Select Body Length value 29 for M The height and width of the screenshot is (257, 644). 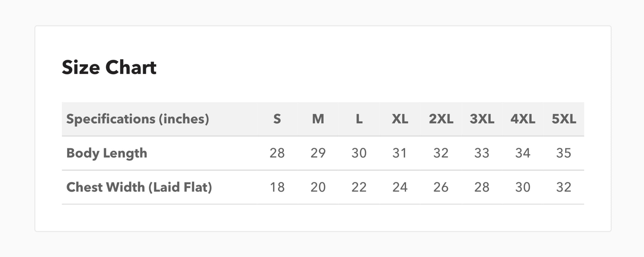pos(318,153)
